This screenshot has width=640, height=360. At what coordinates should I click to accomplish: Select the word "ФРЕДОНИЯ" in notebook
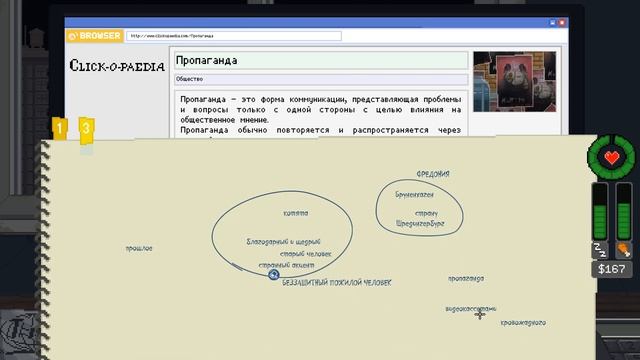pyautogui.click(x=433, y=174)
